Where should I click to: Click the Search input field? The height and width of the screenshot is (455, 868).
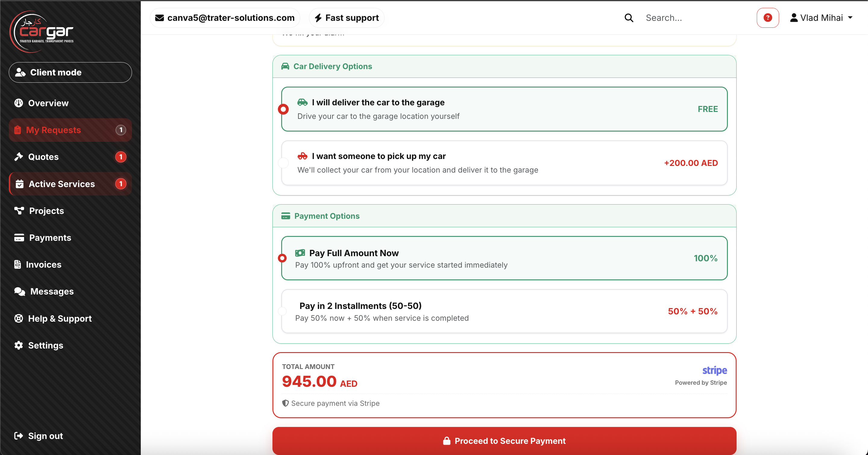[x=691, y=17]
